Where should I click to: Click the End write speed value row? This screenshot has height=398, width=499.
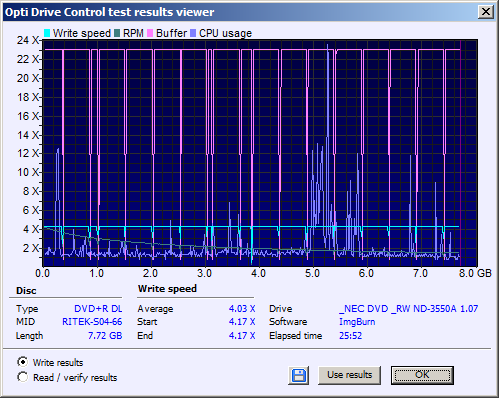pyautogui.click(x=196, y=335)
